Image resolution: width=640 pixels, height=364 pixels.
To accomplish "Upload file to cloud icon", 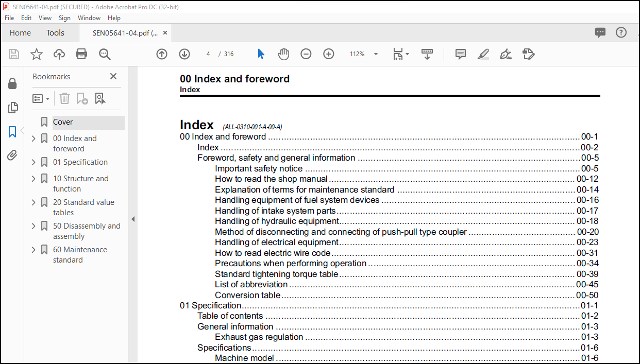I will (59, 54).
